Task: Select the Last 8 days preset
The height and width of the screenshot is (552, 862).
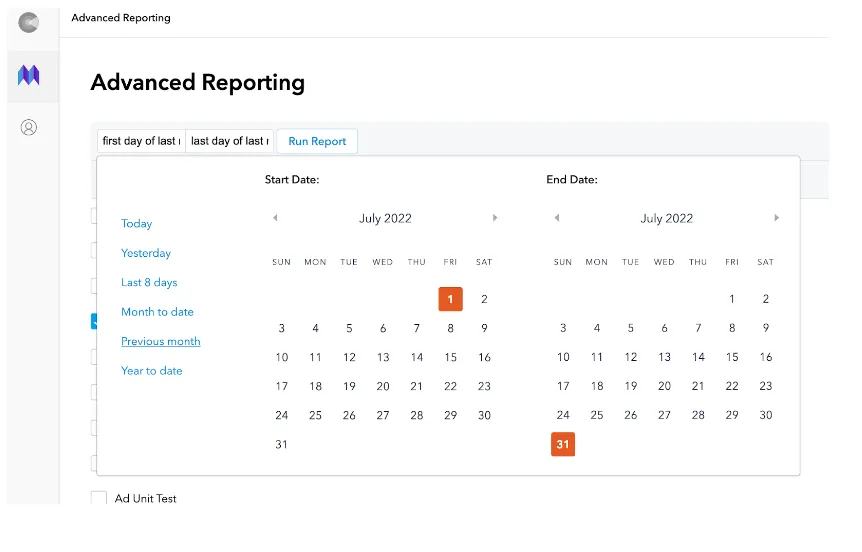Action: point(149,282)
